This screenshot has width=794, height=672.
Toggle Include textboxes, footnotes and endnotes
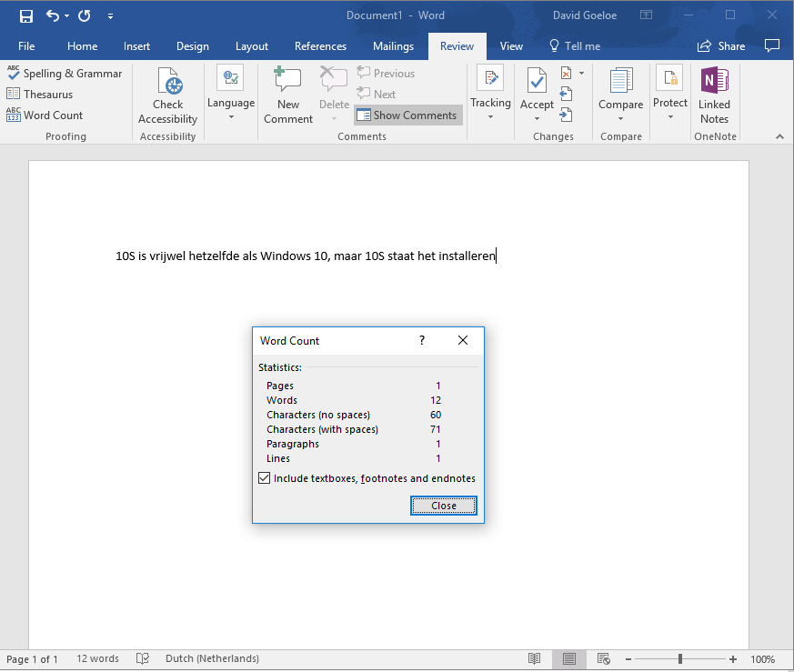[264, 478]
